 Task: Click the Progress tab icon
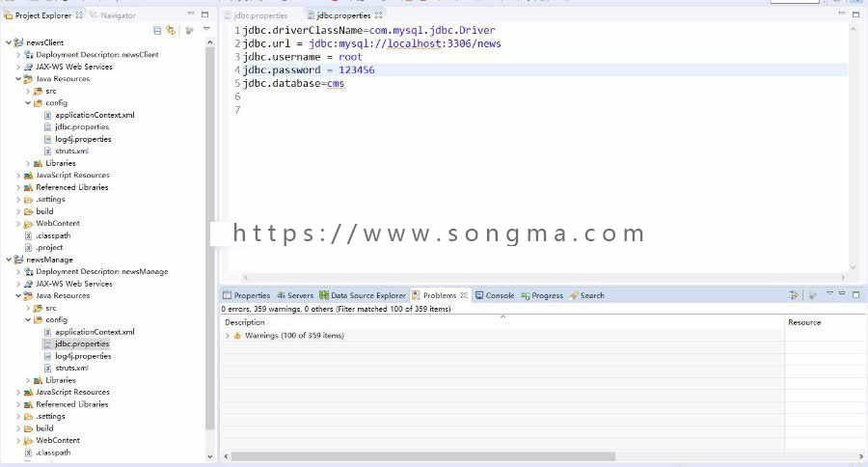click(x=526, y=296)
